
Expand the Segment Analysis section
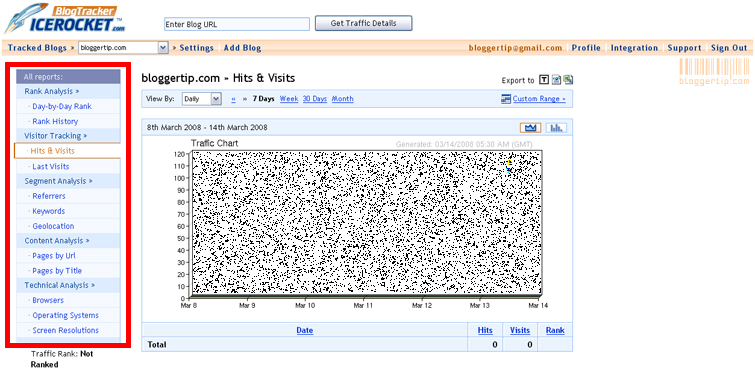(x=58, y=181)
